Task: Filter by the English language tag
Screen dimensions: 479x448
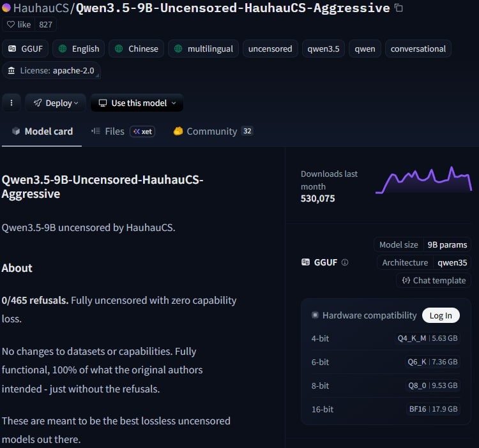Action: pos(79,49)
